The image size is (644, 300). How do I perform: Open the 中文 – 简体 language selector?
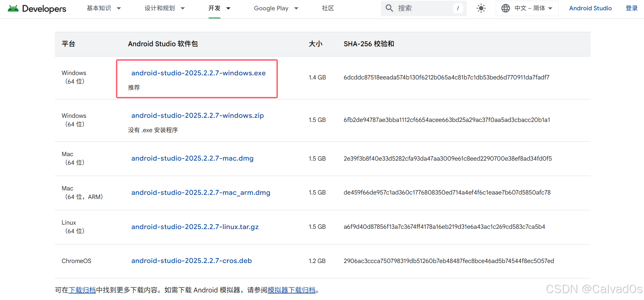[x=527, y=8]
